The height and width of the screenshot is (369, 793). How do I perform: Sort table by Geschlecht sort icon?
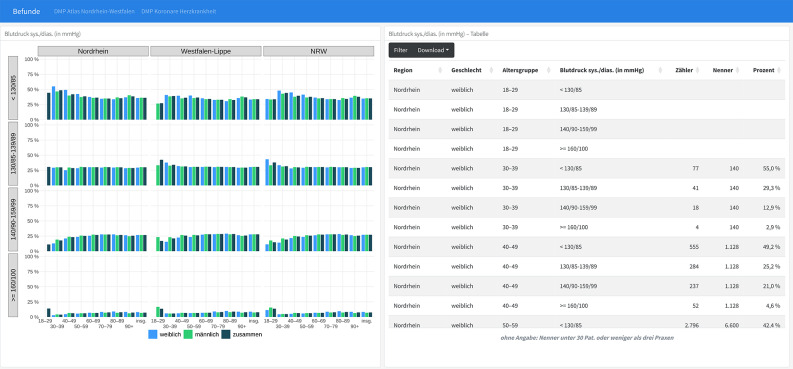tap(491, 70)
